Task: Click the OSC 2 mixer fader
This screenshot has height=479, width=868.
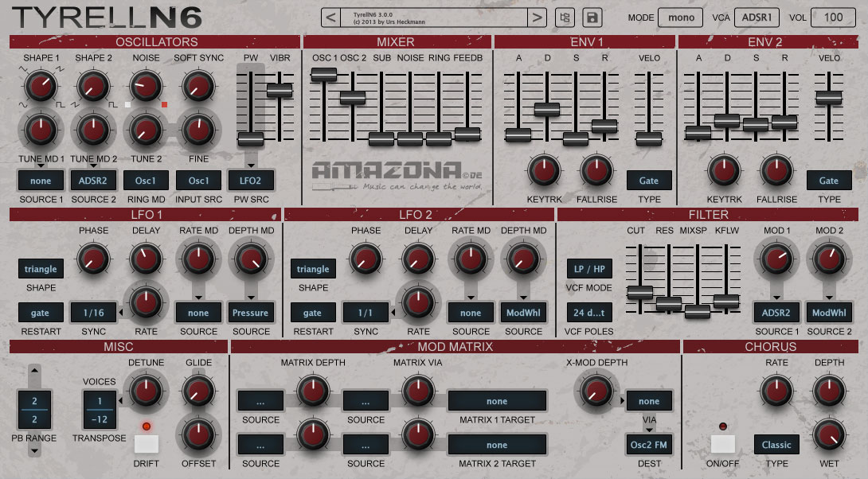Action: coord(353,98)
